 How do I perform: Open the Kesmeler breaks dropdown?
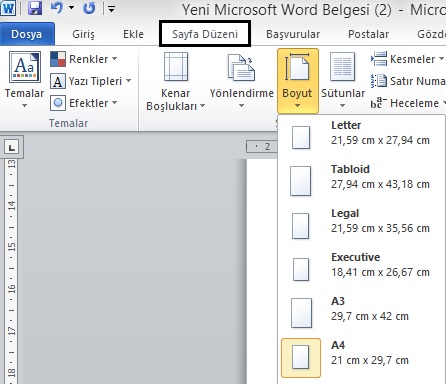pos(407,59)
